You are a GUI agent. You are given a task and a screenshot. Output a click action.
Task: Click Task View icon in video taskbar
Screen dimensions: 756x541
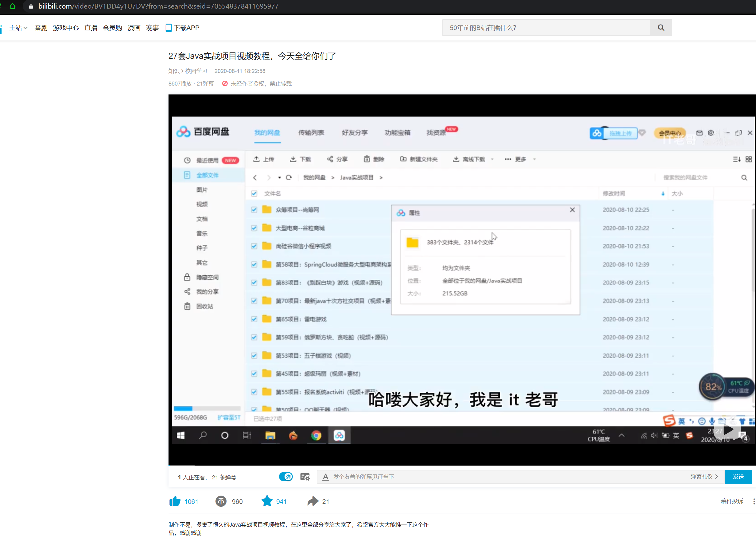[x=247, y=435]
